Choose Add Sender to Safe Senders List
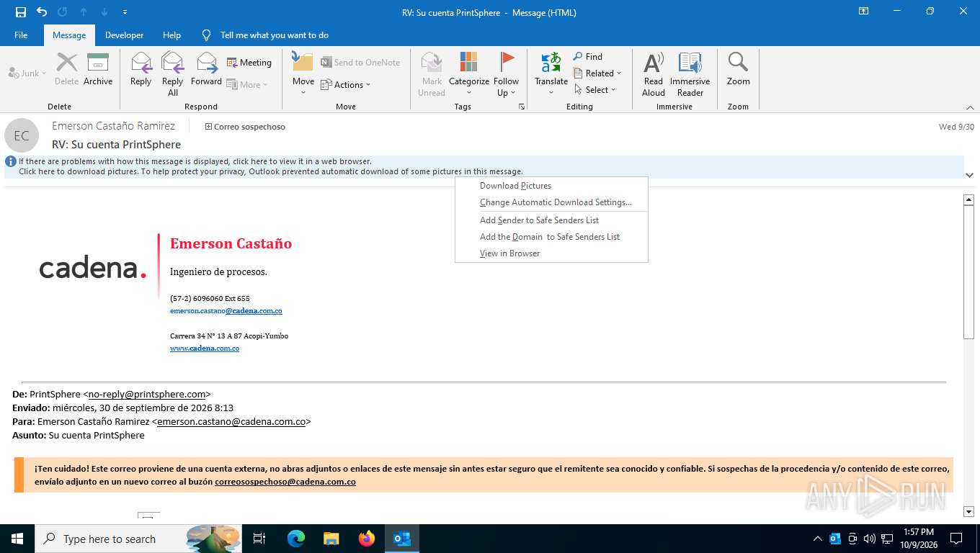980x553 pixels. pos(551,220)
